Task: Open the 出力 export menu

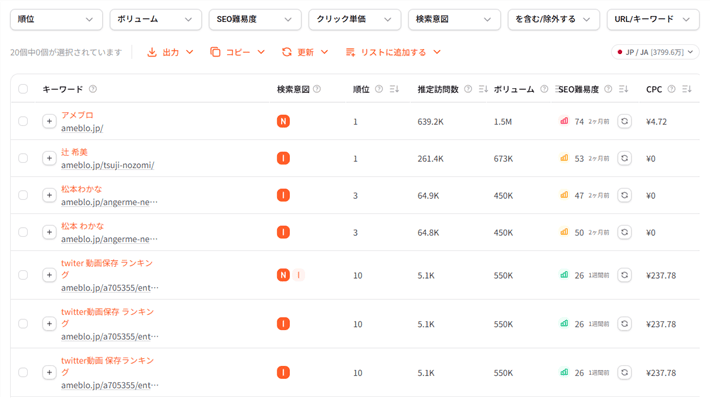Action: (x=170, y=53)
